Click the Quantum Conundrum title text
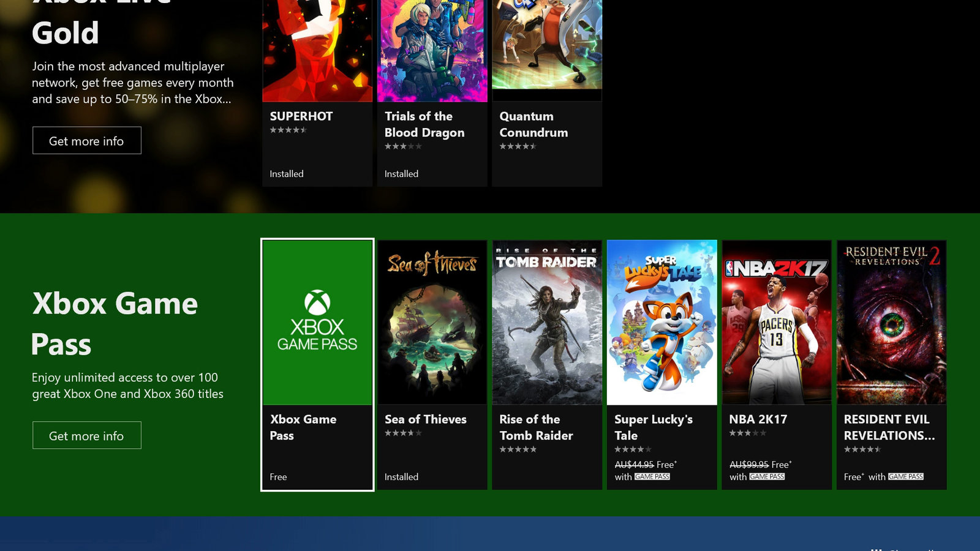The image size is (980, 551). tap(533, 124)
